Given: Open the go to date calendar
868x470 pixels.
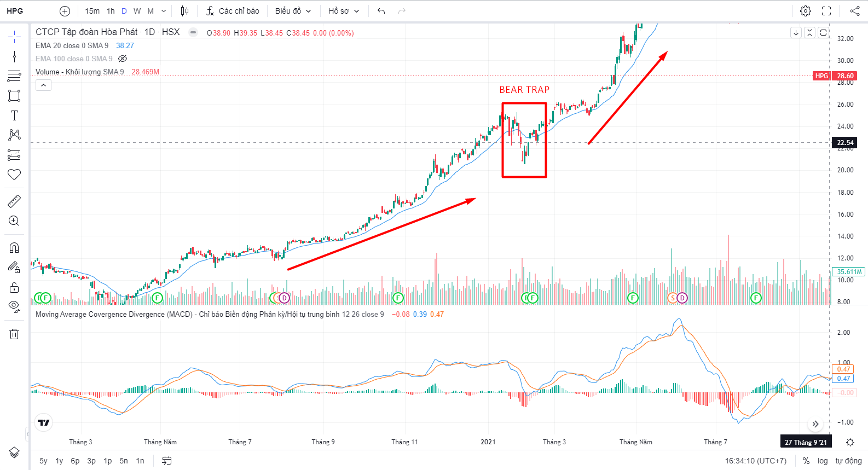Looking at the screenshot, I should (x=167, y=461).
